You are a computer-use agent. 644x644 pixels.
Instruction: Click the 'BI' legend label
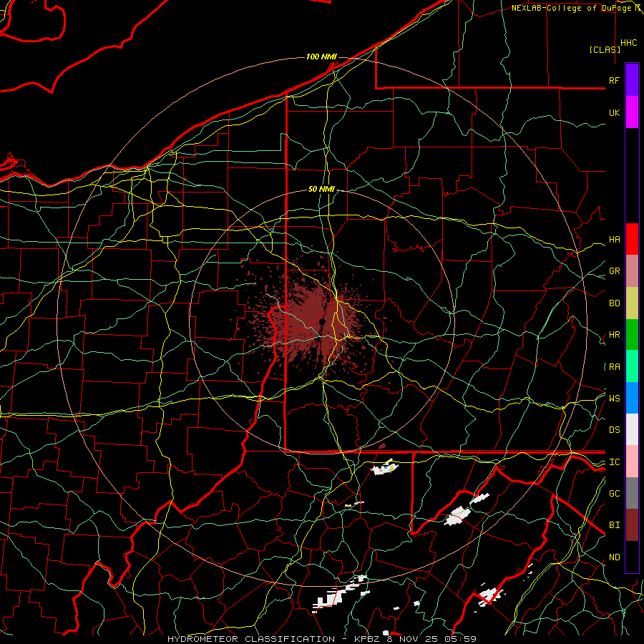click(614, 525)
